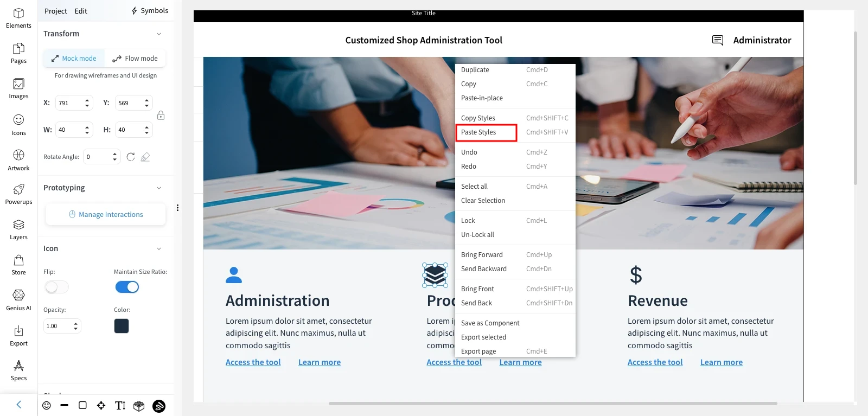Viewport: 868px width, 416px height.
Task: Open the Elements panel
Action: pos(18,18)
